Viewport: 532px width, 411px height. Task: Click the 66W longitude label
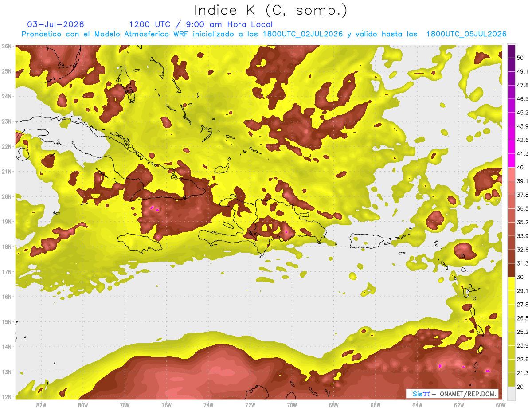click(x=376, y=405)
